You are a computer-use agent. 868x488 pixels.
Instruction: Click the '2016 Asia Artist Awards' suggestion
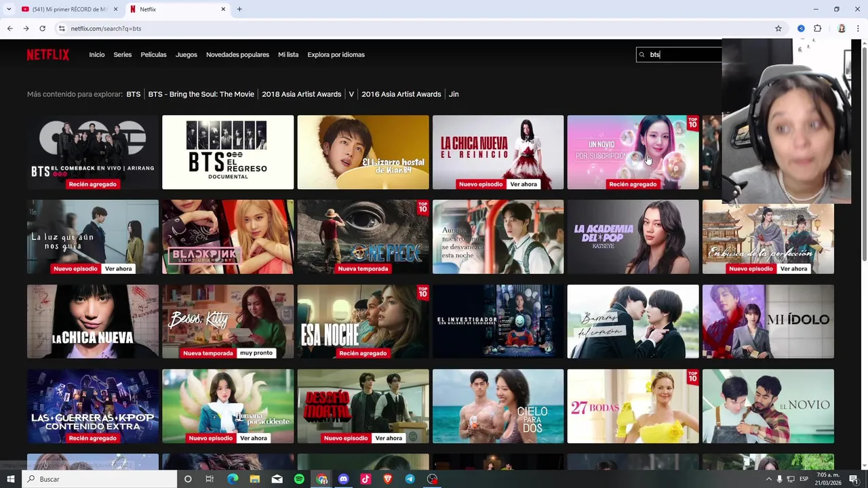click(x=401, y=94)
